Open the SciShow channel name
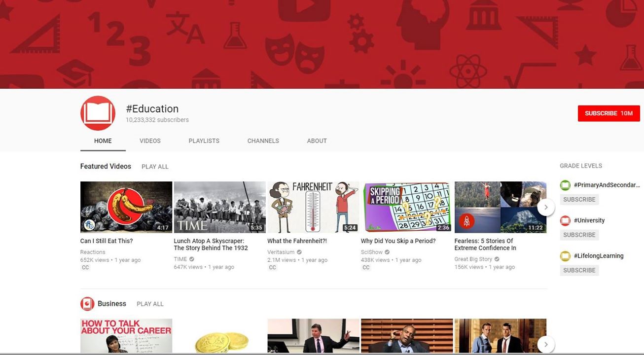644x355 pixels. [x=372, y=252]
